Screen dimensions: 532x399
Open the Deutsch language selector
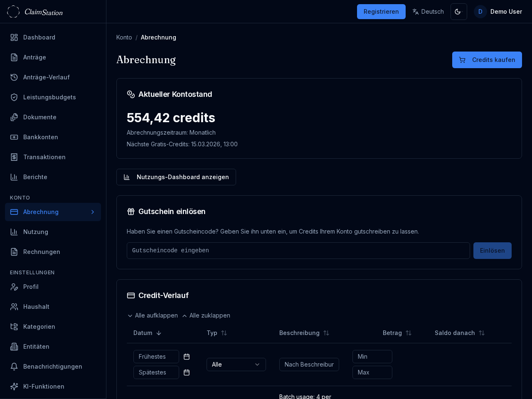[428, 12]
